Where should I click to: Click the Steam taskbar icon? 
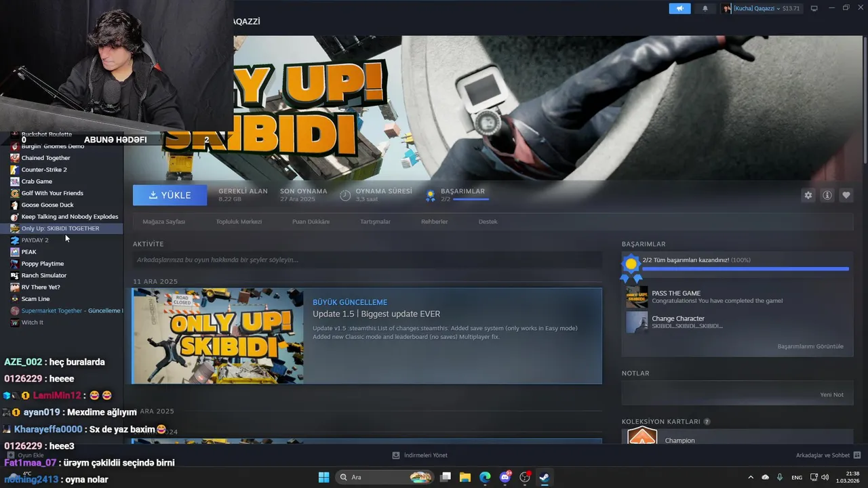click(544, 477)
